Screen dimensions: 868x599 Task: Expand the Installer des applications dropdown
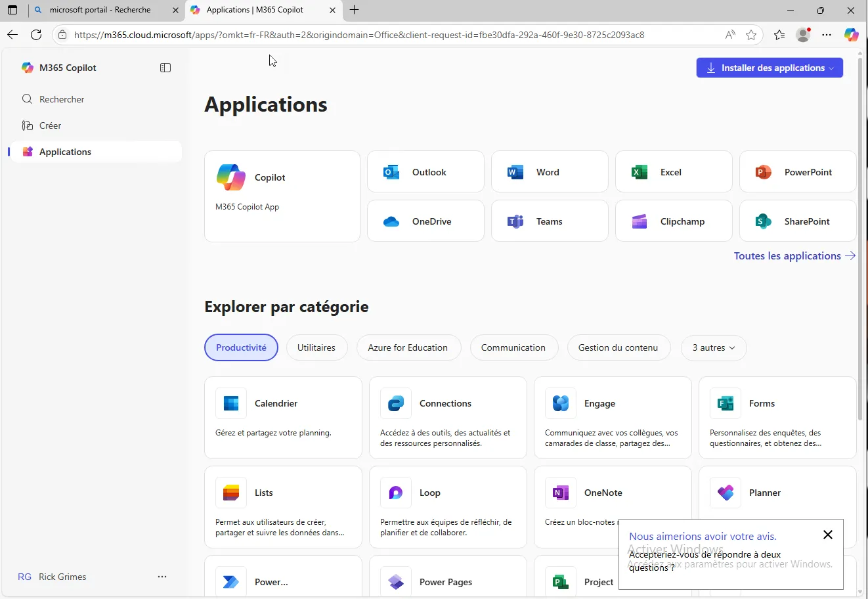(x=770, y=68)
